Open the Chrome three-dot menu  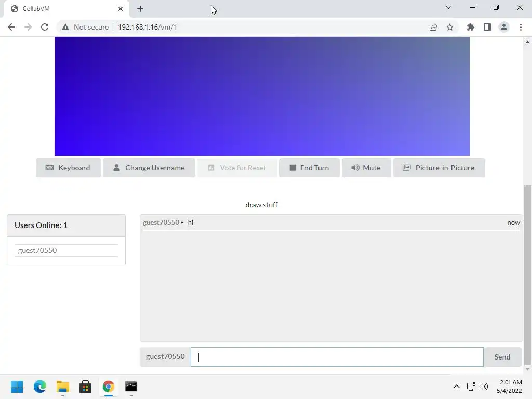[521, 27]
